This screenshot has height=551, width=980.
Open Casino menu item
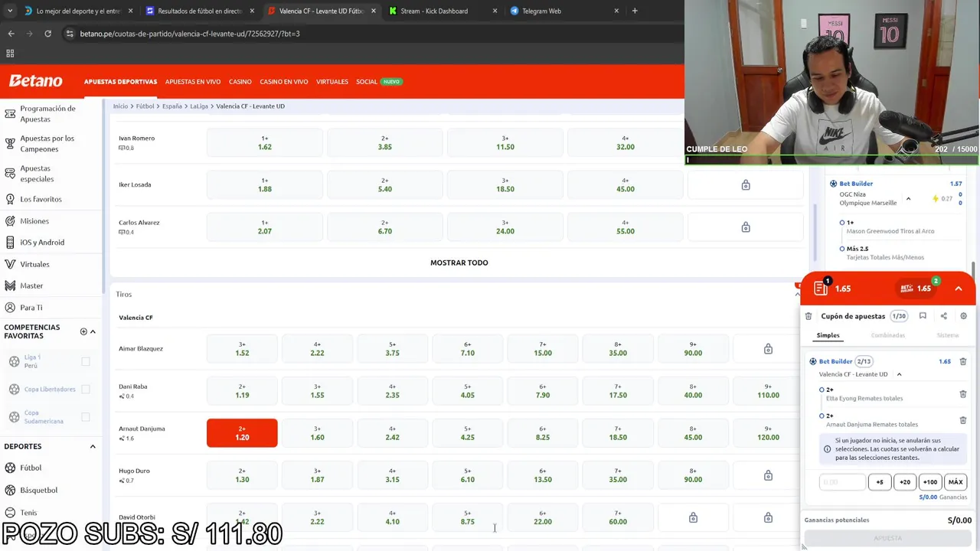pyautogui.click(x=240, y=82)
